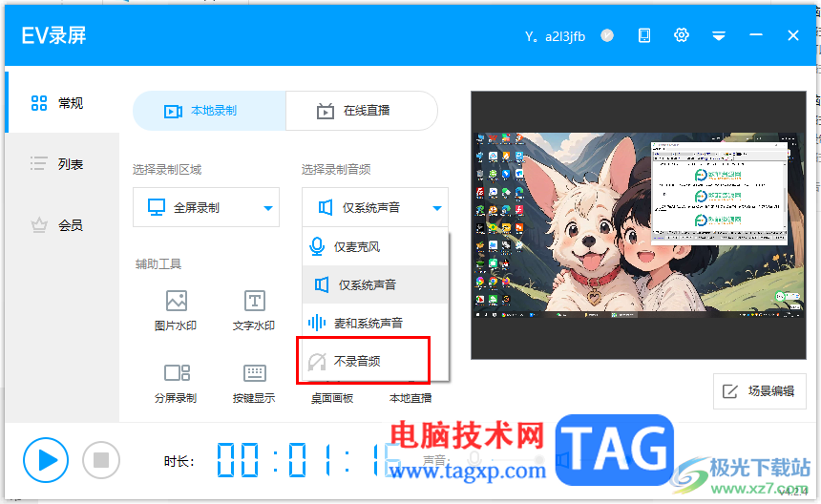
Task: Switch to 在线直播 mode
Action: pyautogui.click(x=361, y=111)
